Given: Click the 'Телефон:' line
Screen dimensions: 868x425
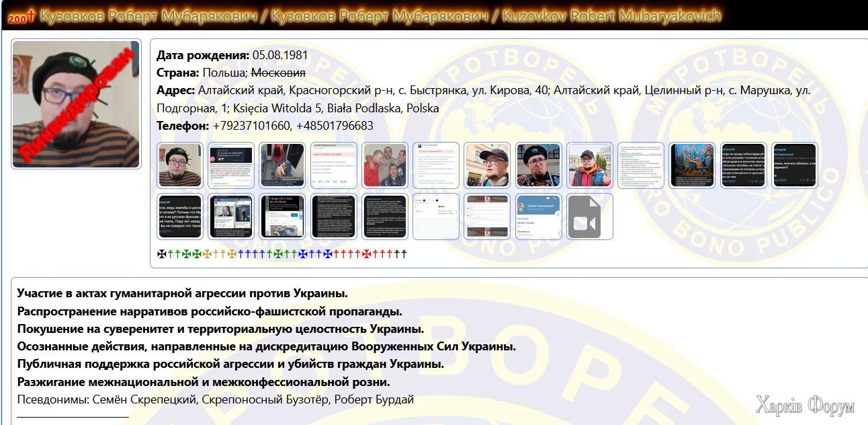Looking at the screenshot, I should click(x=265, y=126).
